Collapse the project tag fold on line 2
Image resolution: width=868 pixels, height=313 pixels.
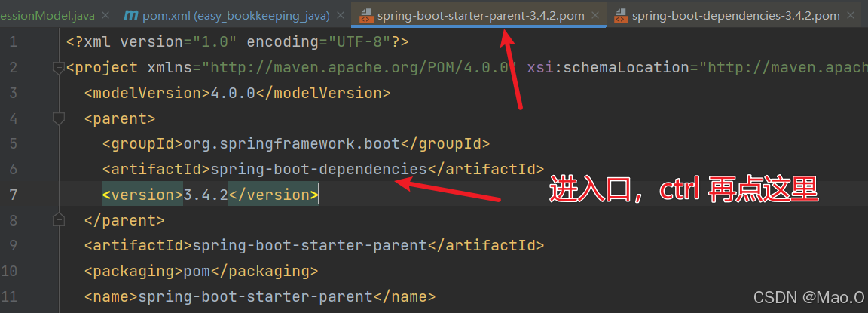[58, 68]
